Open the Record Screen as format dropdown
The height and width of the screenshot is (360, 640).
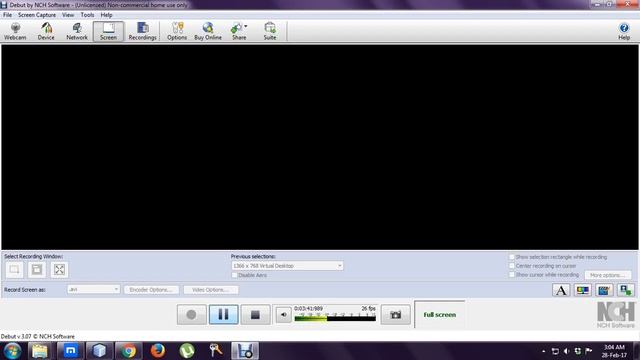(93, 289)
